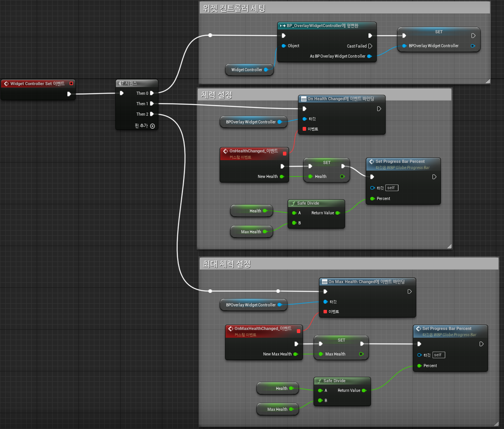Click Safe Divide B pin in 최대 체력 설정 group
504x429 pixels.
(x=320, y=400)
